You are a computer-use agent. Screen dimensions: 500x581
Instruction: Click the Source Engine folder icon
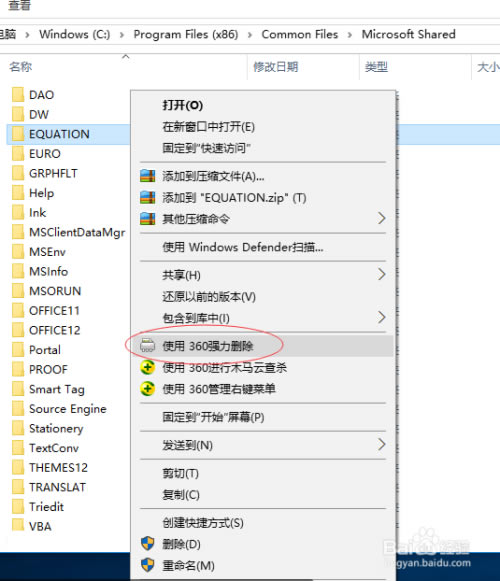(18, 409)
